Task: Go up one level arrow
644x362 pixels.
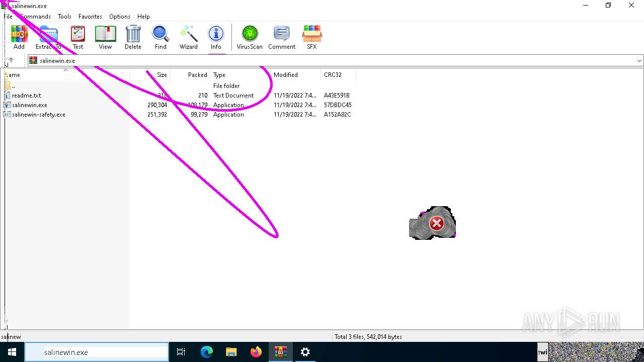Action: tap(11, 60)
